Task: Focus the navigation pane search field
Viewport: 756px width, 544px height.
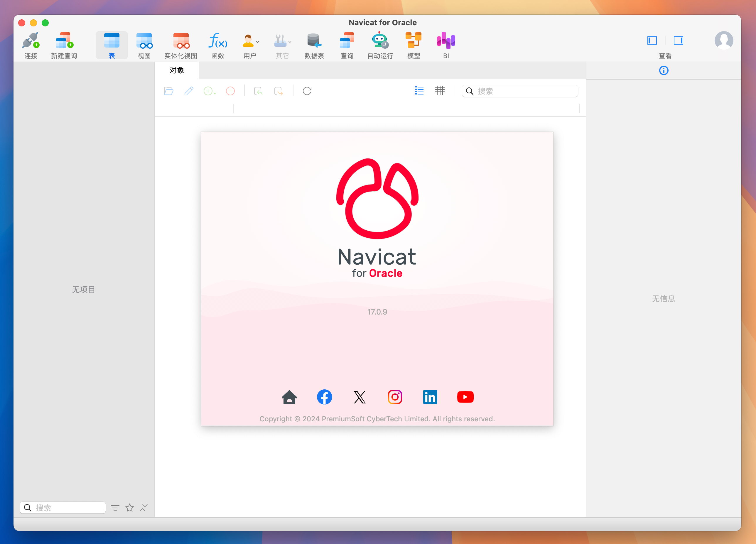Action: point(63,508)
